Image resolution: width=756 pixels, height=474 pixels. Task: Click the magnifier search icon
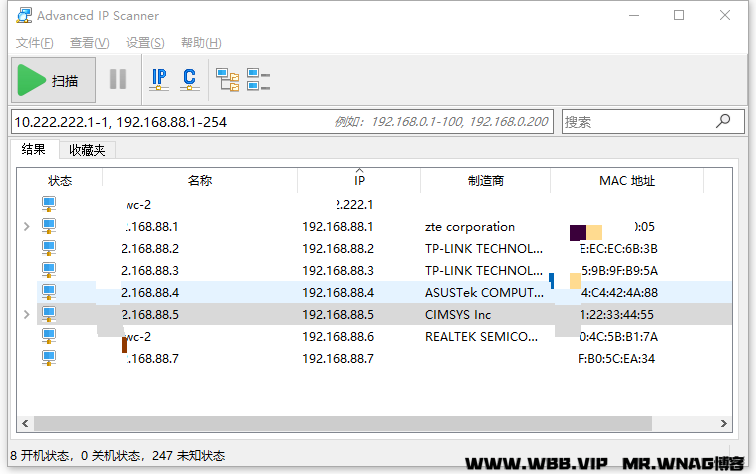pyautogui.click(x=723, y=121)
